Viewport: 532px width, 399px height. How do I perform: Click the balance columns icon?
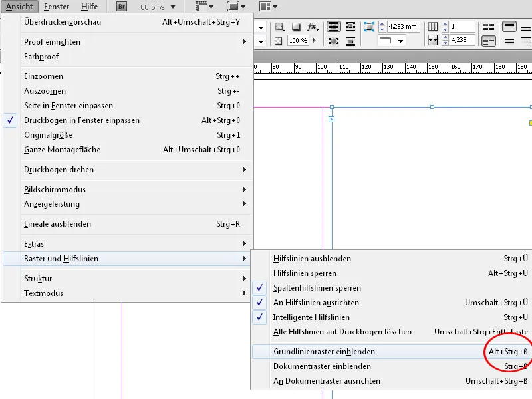pyautogui.click(x=488, y=27)
